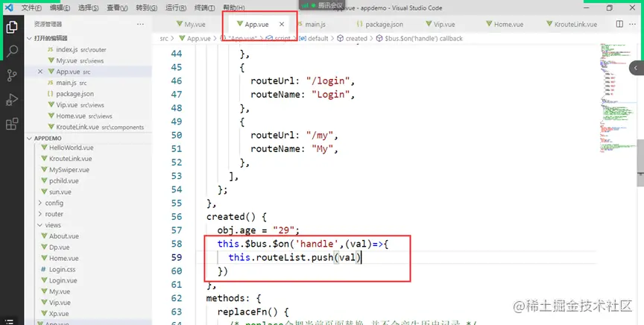Screen dimensions: 644x325
Task: Switch to the main.js tab
Action: 312,25
